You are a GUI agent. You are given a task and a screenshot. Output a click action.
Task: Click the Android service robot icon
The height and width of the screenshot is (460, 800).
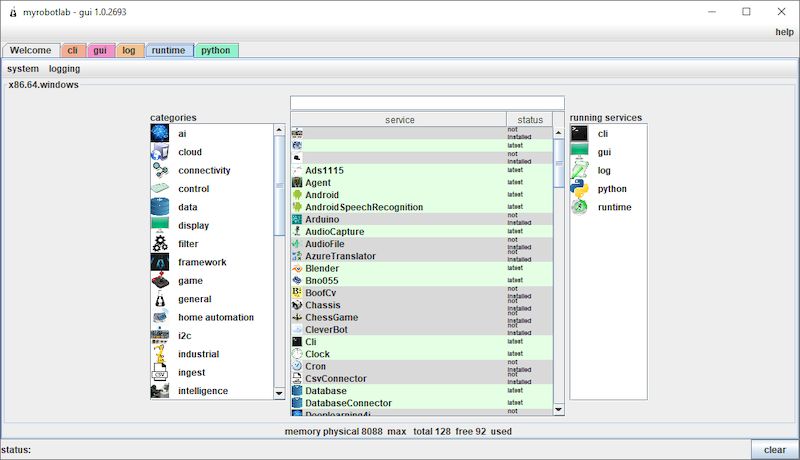coord(297,195)
